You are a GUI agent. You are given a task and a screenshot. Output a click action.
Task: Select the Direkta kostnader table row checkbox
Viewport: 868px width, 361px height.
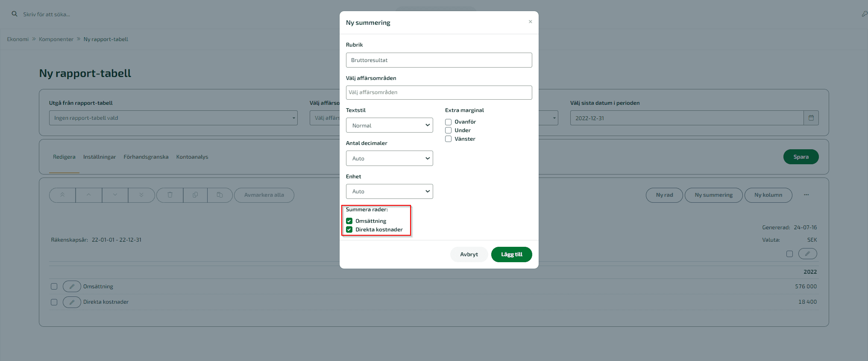[54, 302]
